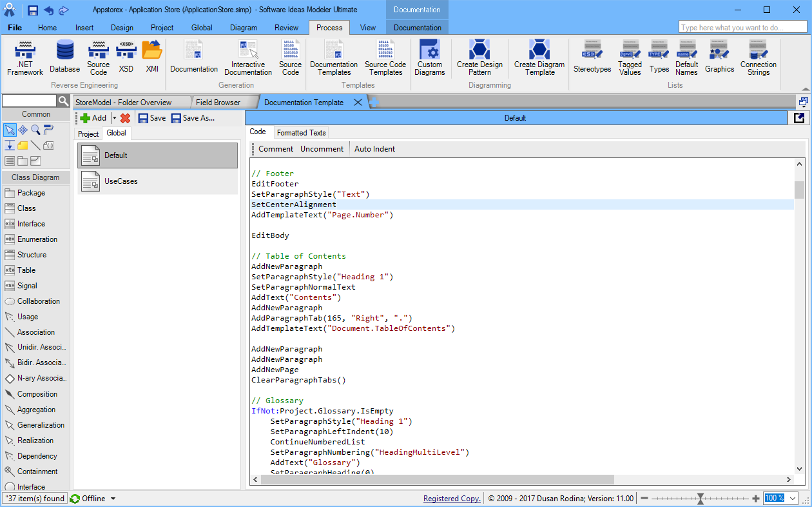Open the Field Browser tab
The height and width of the screenshot is (507, 812).
pos(218,102)
